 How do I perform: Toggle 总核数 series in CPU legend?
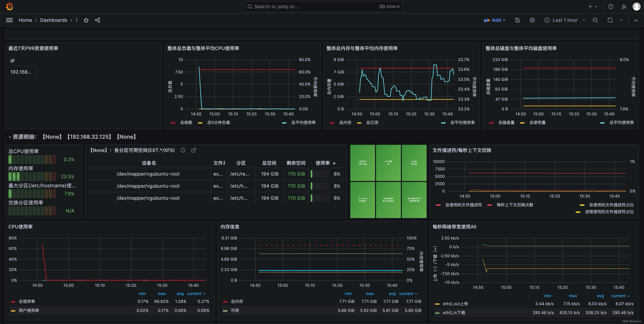186,122
